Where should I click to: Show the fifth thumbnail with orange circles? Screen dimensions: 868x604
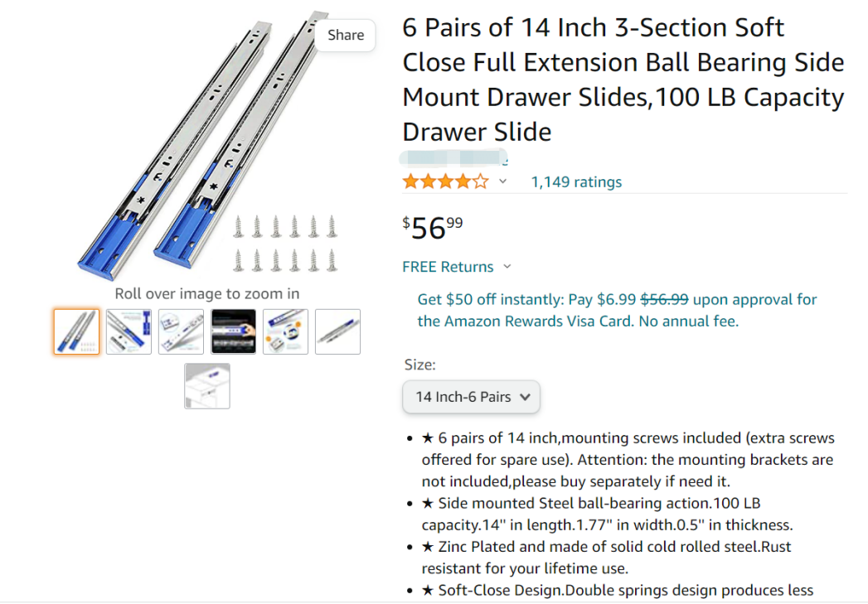(285, 331)
